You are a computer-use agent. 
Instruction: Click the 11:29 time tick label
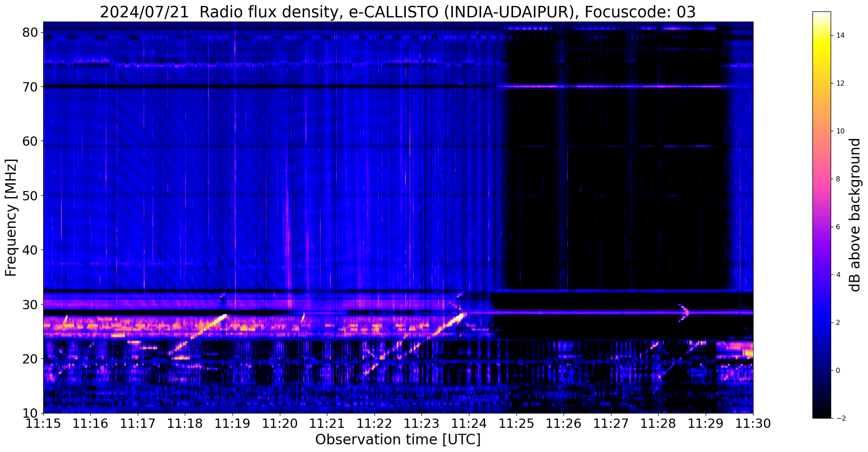(x=706, y=423)
